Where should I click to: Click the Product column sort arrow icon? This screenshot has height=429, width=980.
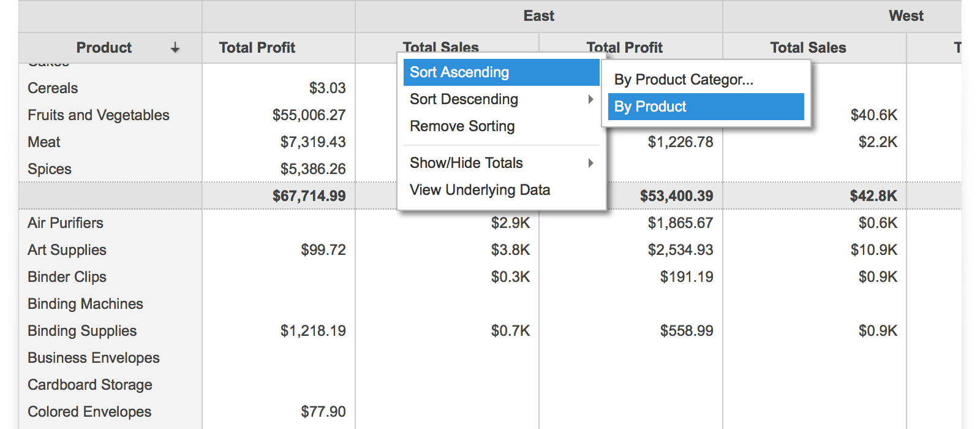(175, 48)
